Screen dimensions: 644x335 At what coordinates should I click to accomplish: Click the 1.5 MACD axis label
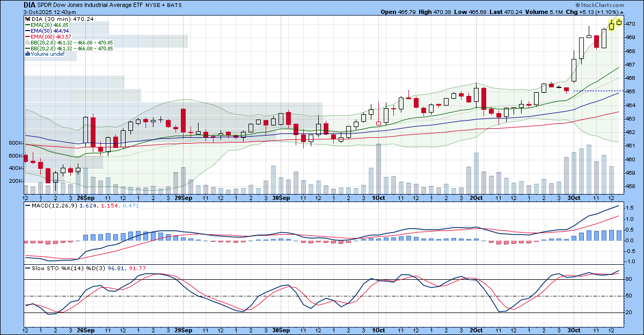click(x=630, y=209)
